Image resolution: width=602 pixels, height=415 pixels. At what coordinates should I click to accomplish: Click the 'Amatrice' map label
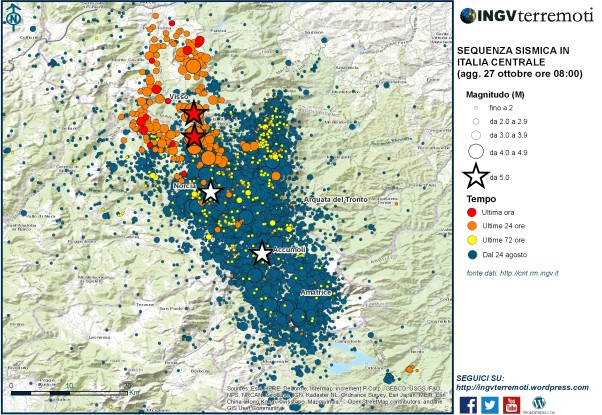(316, 293)
